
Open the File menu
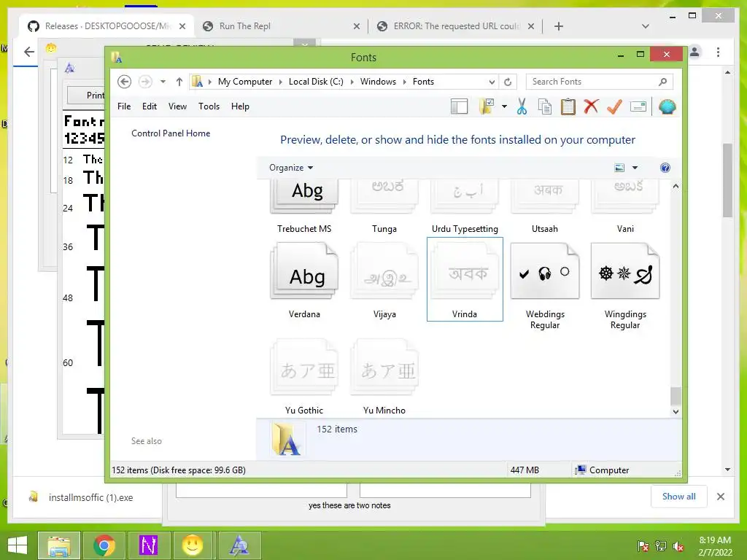124,106
